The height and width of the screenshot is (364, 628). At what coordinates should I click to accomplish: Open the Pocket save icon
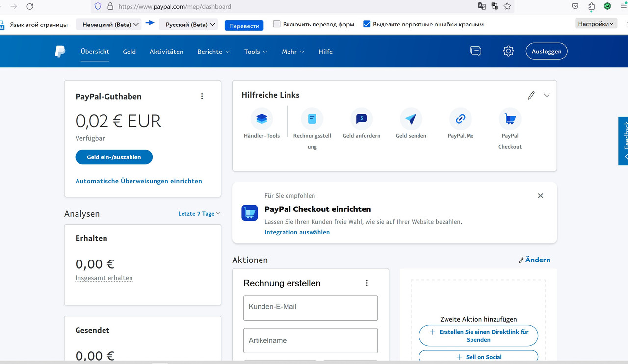point(575,6)
